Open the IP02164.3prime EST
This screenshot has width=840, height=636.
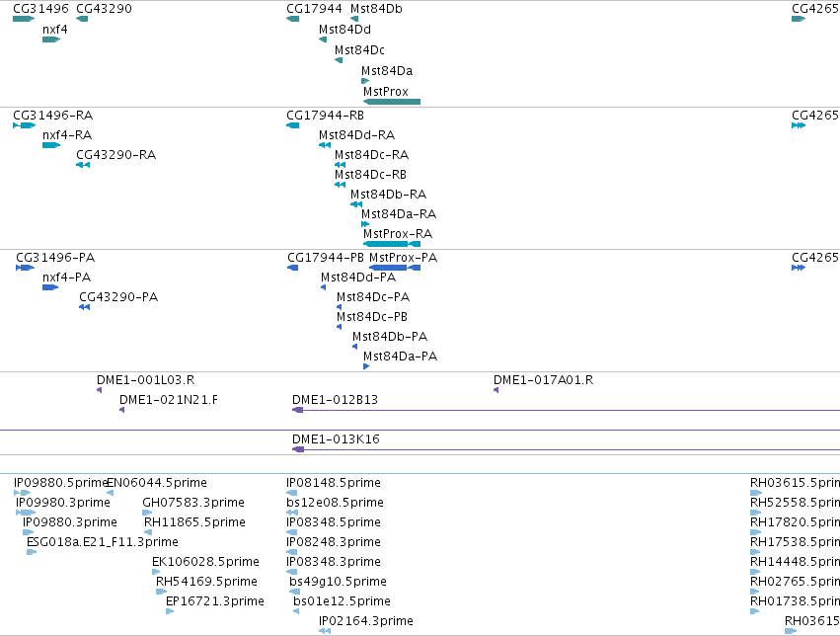click(x=325, y=632)
